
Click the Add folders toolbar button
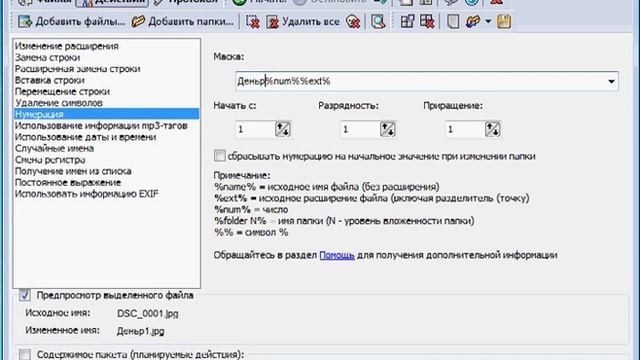tap(183, 22)
